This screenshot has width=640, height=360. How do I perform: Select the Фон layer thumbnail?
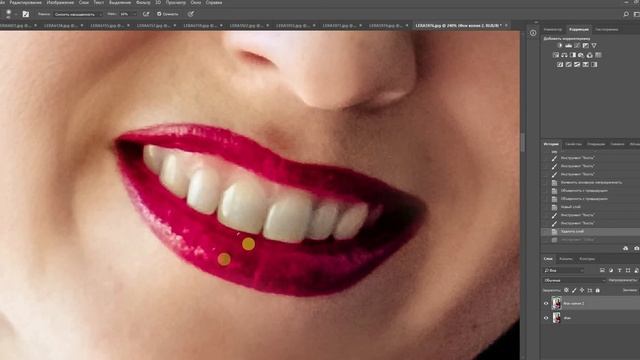[x=556, y=318]
